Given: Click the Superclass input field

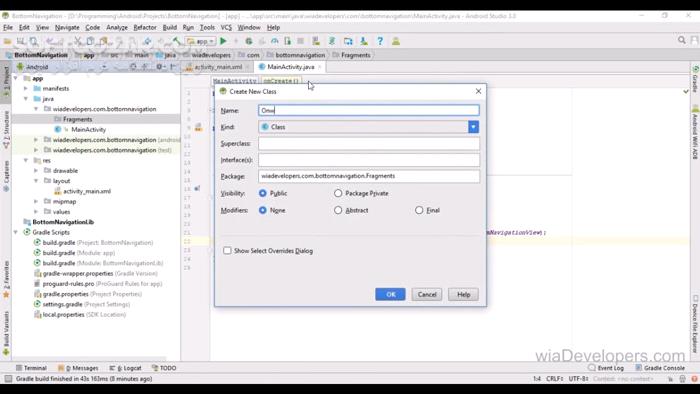Looking at the screenshot, I should (369, 144).
